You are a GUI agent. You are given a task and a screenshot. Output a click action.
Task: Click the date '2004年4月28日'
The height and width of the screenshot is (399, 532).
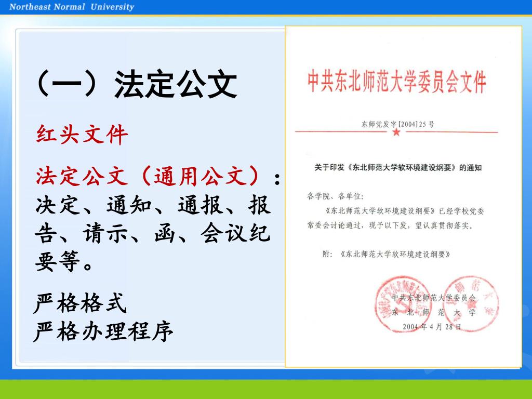[x=432, y=327]
